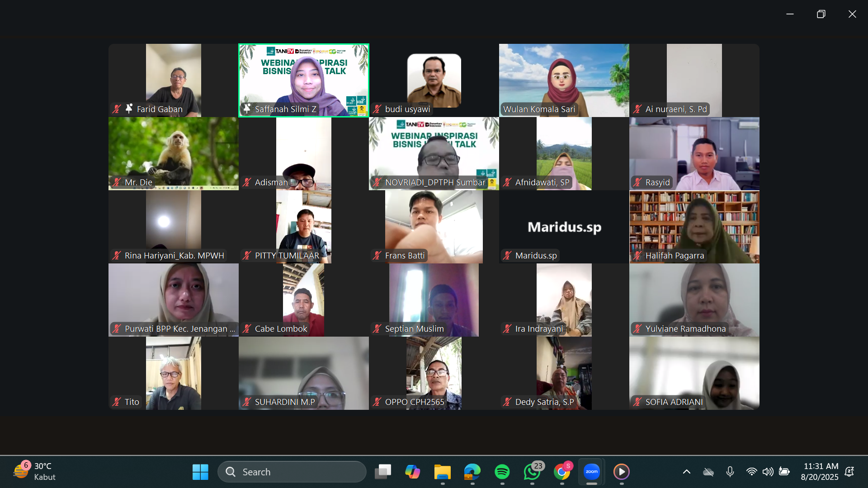Screen dimensions: 868x488
Task: Open the media player taskbar icon
Action: coord(621,472)
